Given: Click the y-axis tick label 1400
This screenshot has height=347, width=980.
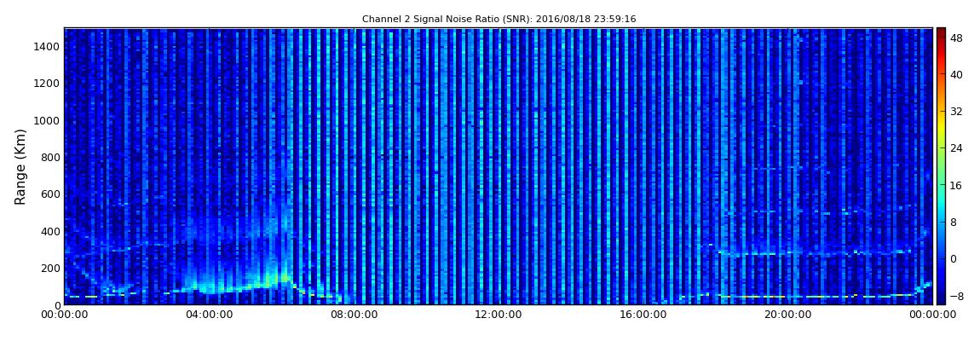Looking at the screenshot, I should point(48,46).
